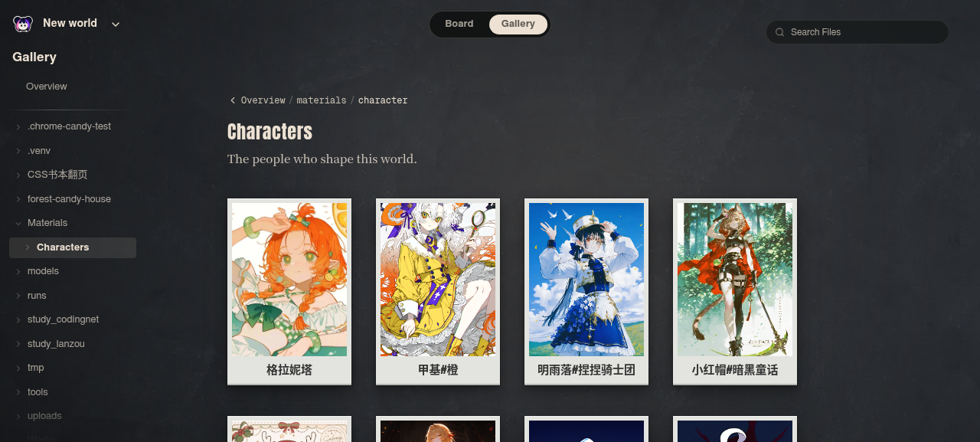Select models folder label in tree
This screenshot has height=442, width=980.
coord(43,271)
